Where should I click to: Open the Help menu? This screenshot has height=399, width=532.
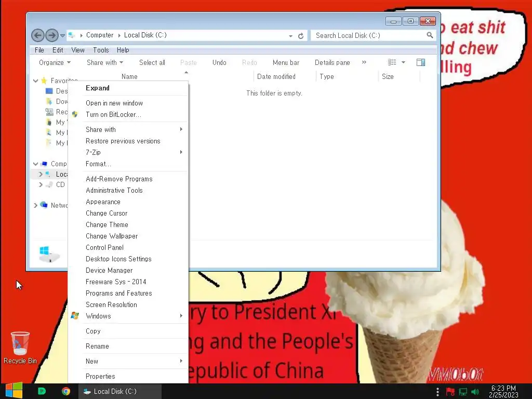pyautogui.click(x=123, y=50)
